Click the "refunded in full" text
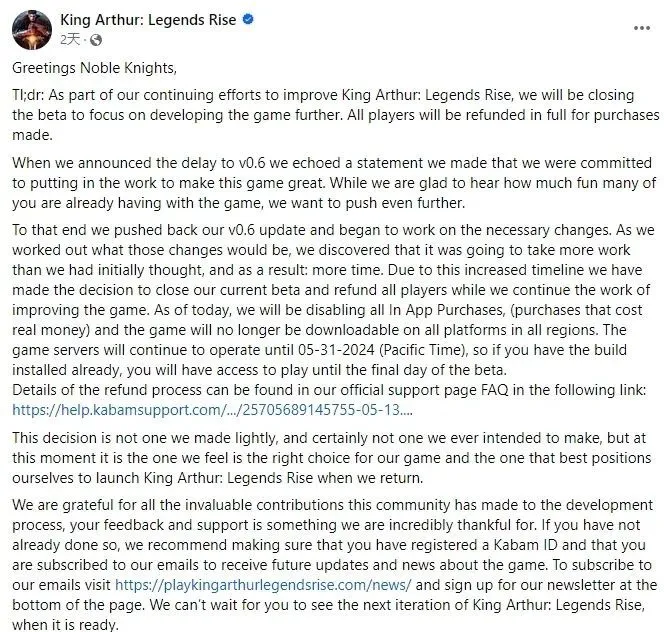The image size is (664, 632). 467,113
